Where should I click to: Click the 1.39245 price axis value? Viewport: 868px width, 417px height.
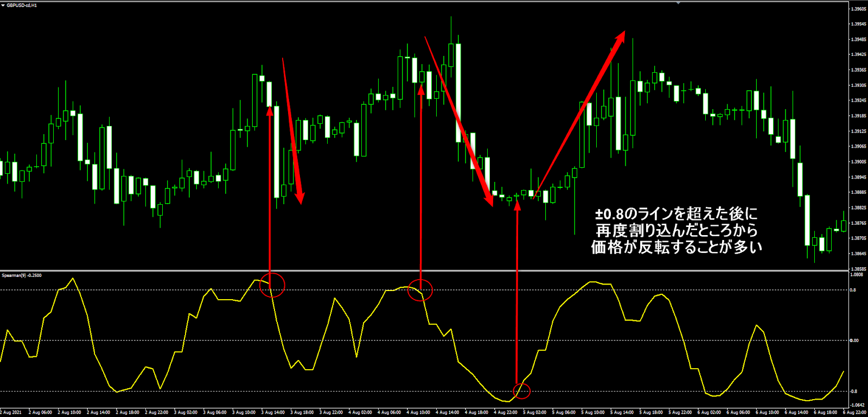(859, 100)
